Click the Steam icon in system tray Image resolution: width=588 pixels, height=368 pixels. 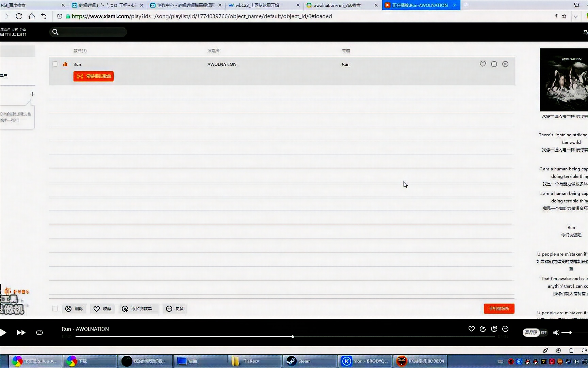[x=568, y=362]
